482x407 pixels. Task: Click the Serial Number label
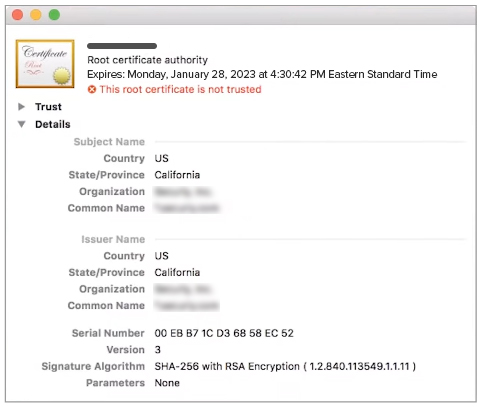[x=108, y=333]
